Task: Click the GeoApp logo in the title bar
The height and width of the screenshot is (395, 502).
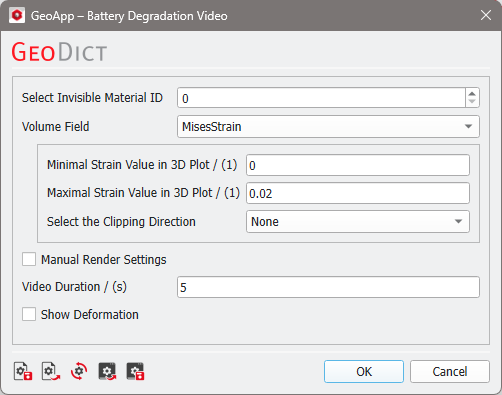Action: 17,15
